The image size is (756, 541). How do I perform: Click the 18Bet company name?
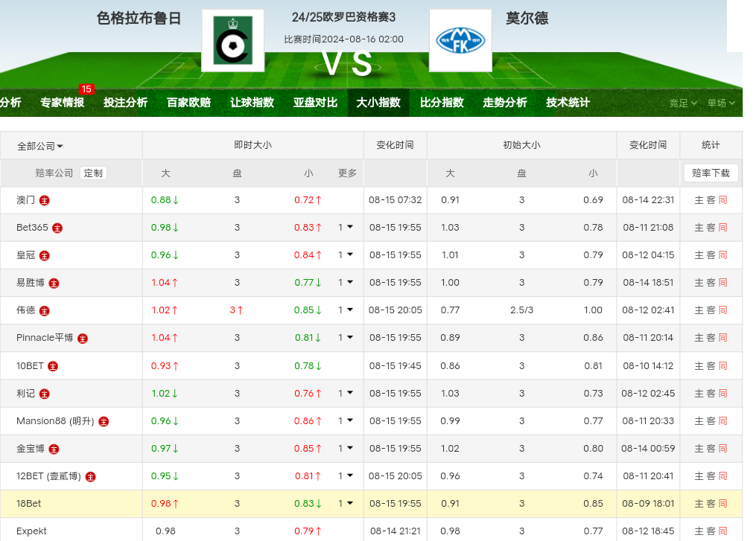(x=28, y=504)
